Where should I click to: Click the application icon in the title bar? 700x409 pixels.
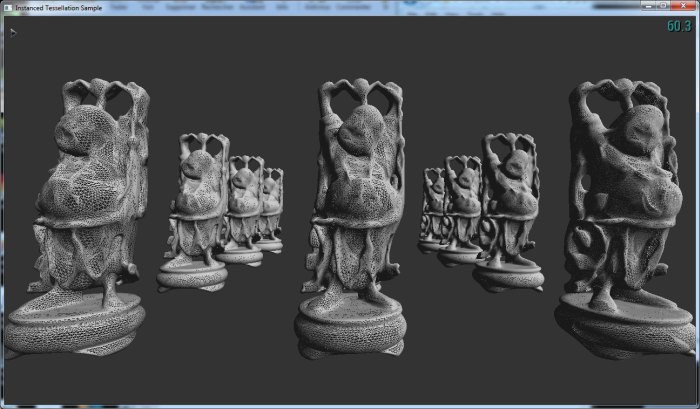[8, 8]
